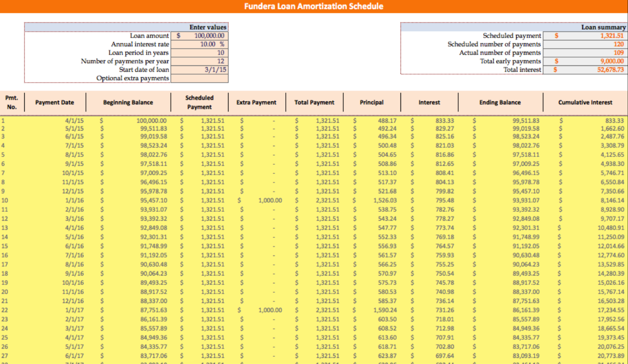Select the Loan amount input cell
This screenshot has height=364, width=628.
200,36
